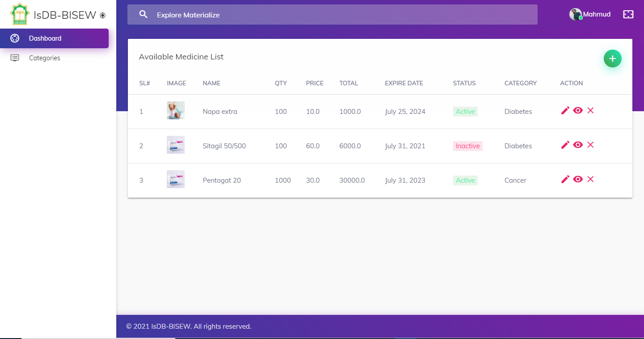
Task: View details of Pentogat 20
Action: [578, 179]
